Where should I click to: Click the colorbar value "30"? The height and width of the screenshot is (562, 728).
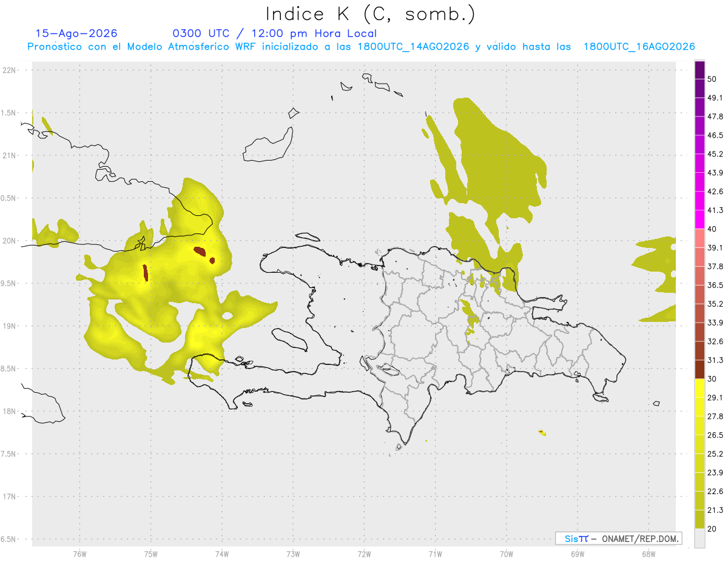(712, 379)
